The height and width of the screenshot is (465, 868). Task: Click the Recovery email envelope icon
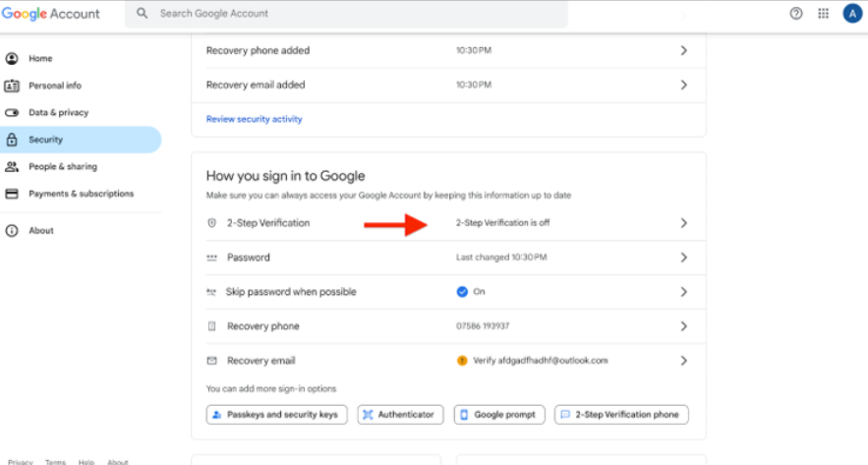click(211, 361)
